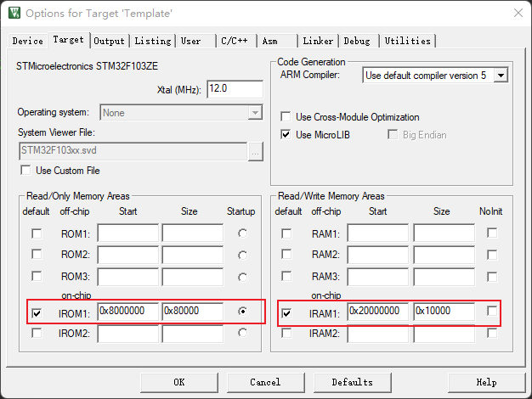Click IRAM1 Start field with 0x20000000
The width and height of the screenshot is (532, 399).
click(x=378, y=312)
